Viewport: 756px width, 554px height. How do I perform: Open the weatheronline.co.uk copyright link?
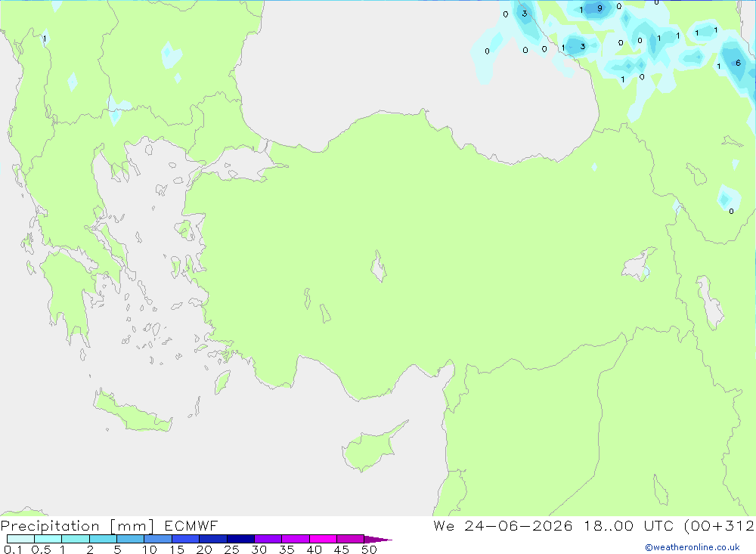(692, 547)
